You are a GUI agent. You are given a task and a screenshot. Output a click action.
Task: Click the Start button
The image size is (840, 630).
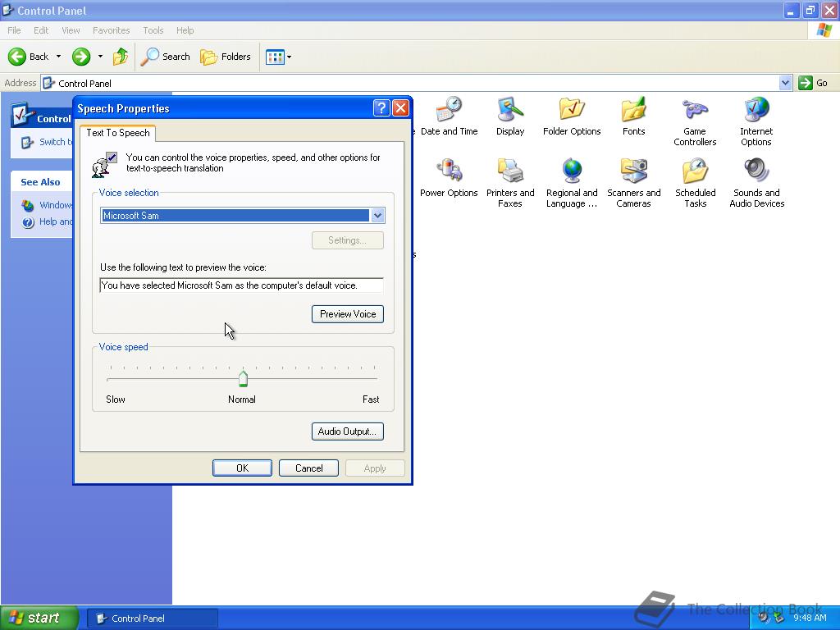tap(39, 618)
